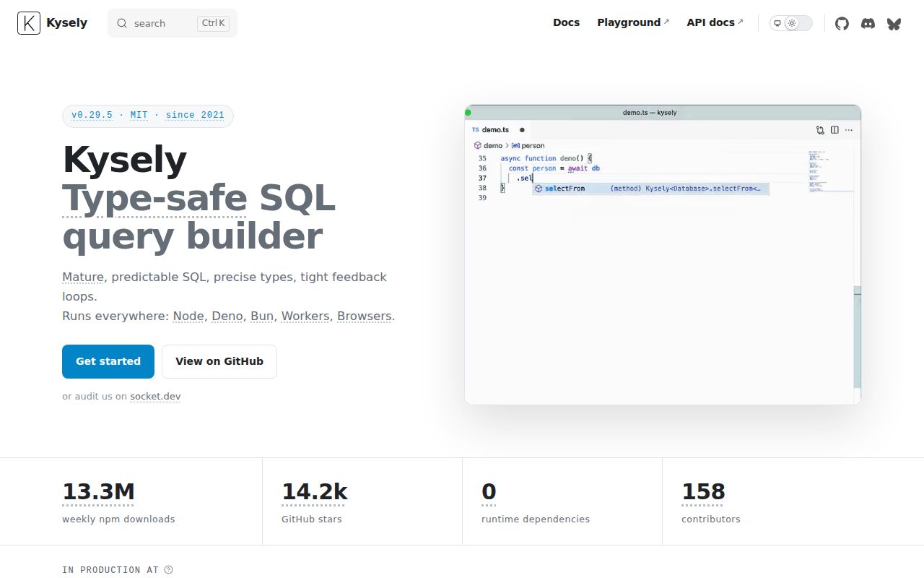Click the three-dots more icon in demo window
The width and height of the screenshot is (924, 578).
849,130
